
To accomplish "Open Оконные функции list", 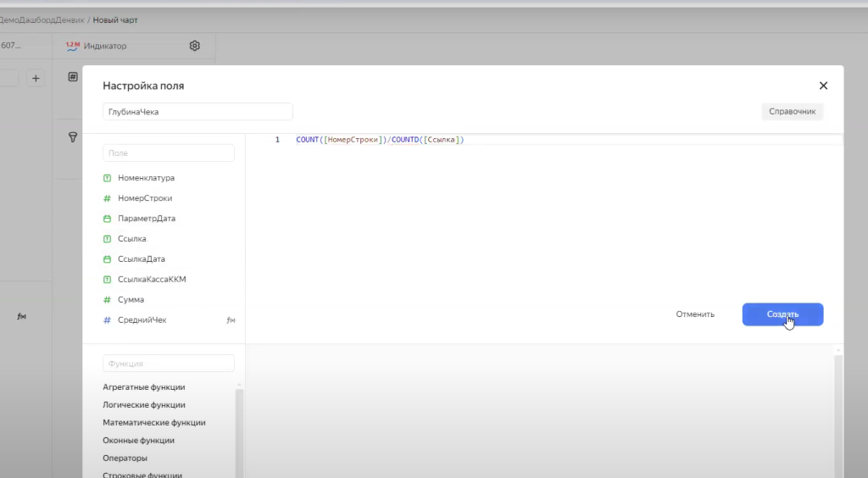I will tap(138, 441).
